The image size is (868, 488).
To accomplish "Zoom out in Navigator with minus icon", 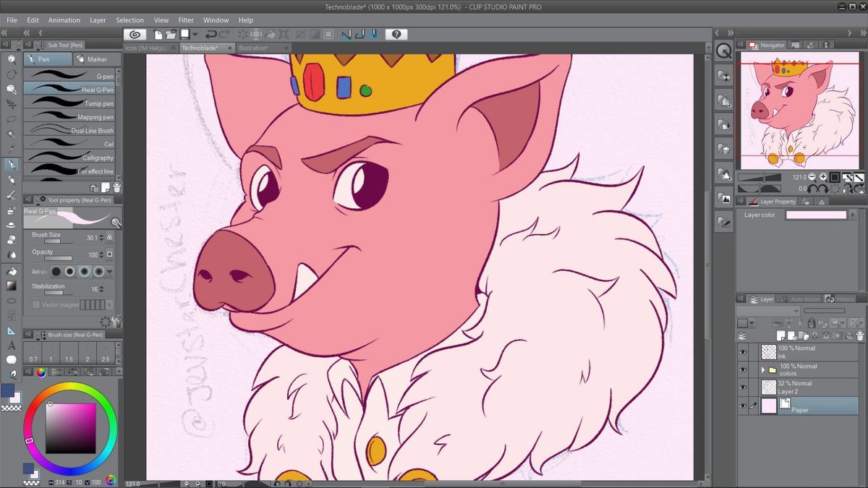I will [812, 177].
